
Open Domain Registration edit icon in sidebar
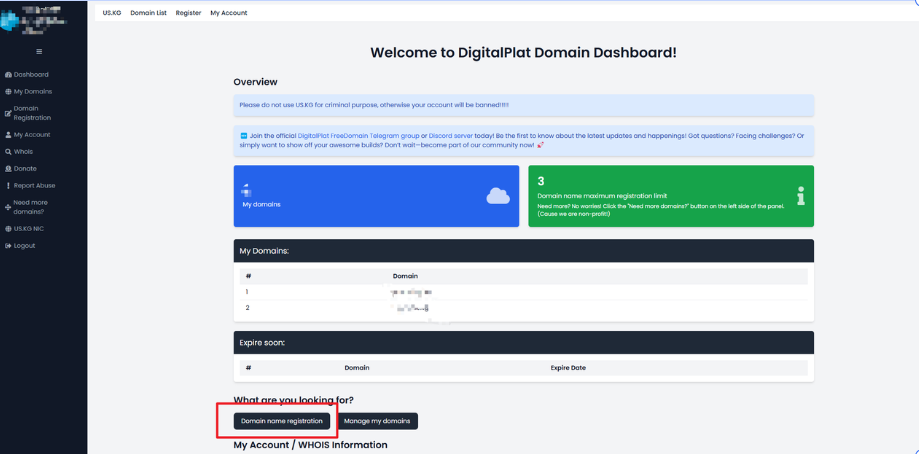[8, 113]
